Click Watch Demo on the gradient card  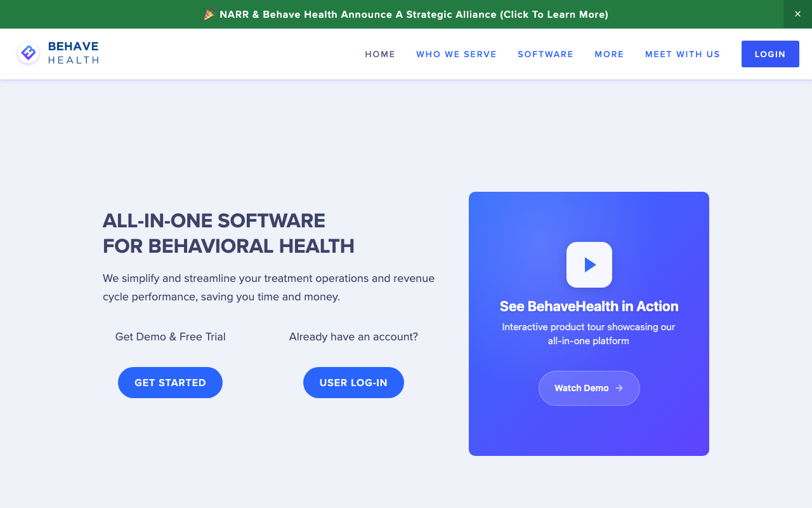pos(589,388)
